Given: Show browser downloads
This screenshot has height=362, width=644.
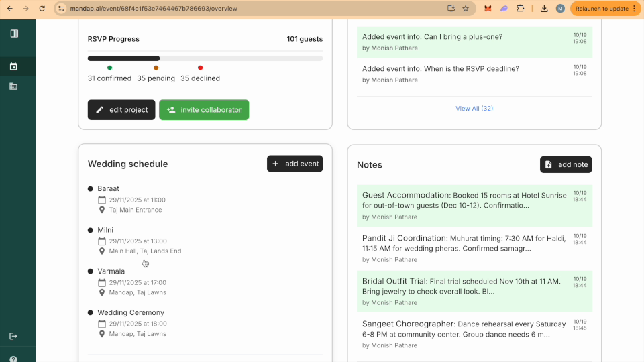Looking at the screenshot, I should click(x=544, y=9).
